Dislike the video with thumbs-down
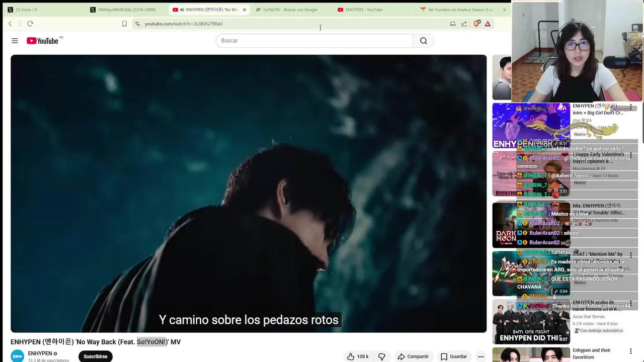644x362 pixels. pos(382,356)
